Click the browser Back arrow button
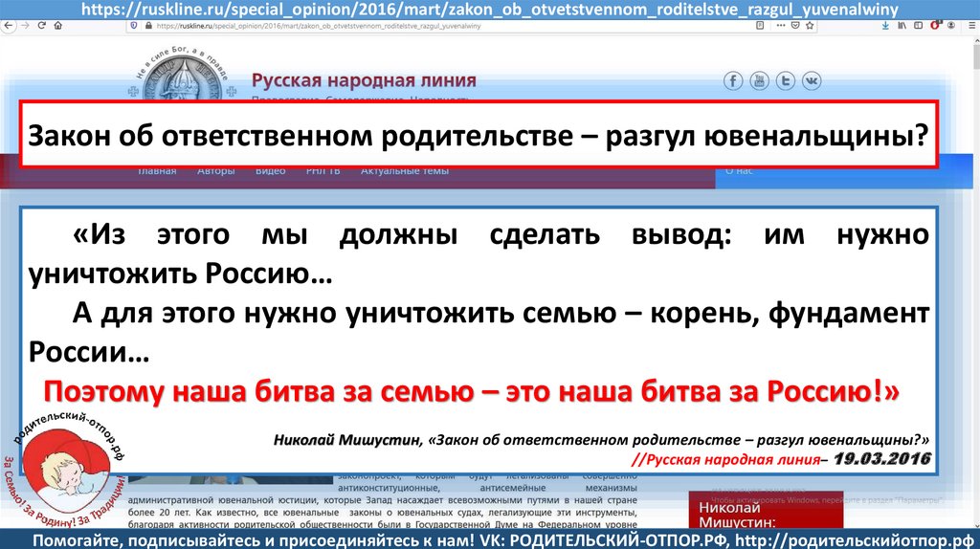The width and height of the screenshot is (980, 549). pos(10,26)
